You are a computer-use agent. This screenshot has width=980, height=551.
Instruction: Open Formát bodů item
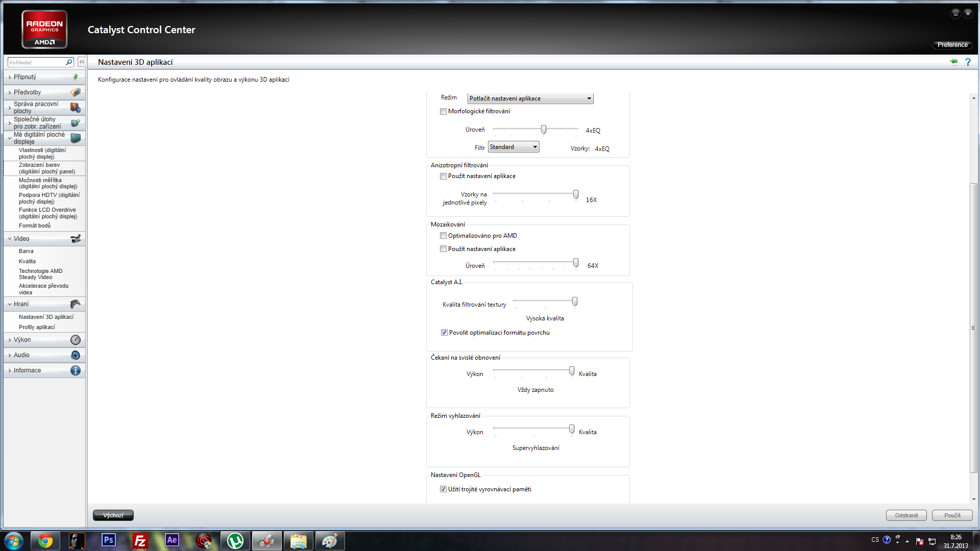coord(35,226)
